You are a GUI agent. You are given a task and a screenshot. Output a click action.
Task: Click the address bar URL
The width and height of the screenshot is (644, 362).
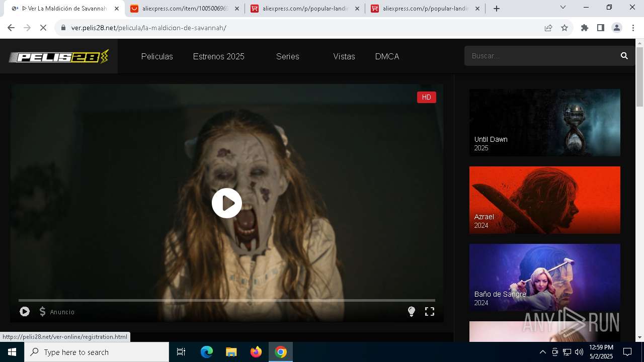149,28
